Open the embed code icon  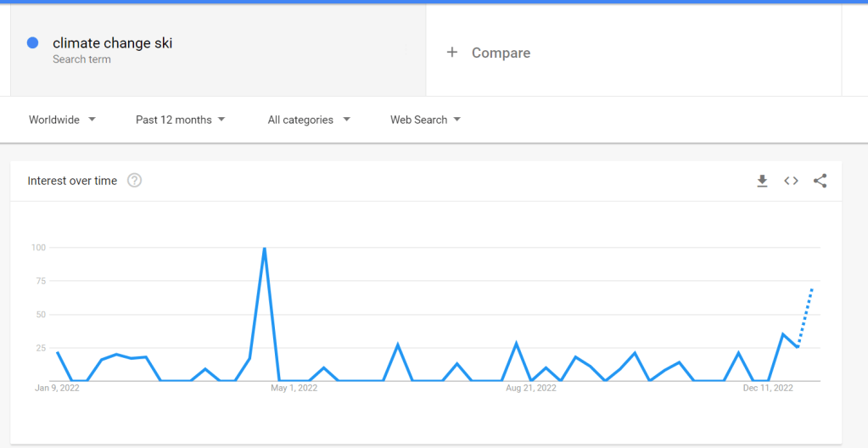coord(791,181)
